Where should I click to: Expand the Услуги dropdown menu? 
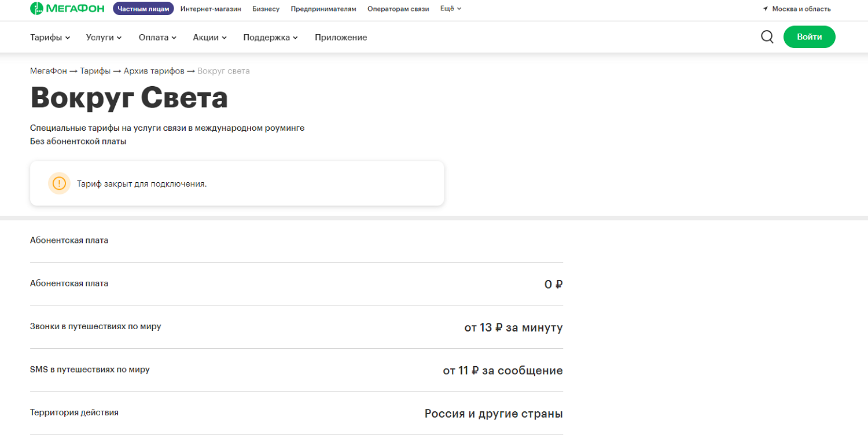104,37
